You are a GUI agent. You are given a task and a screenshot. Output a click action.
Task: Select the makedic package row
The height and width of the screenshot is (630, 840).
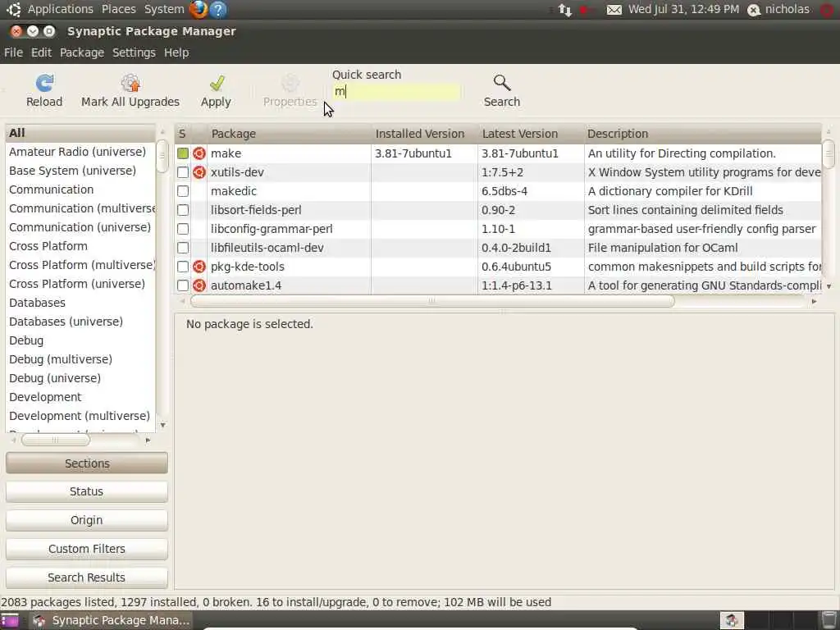[498, 190]
